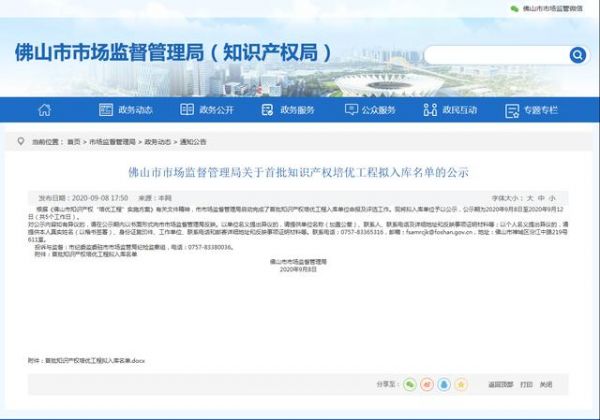Screen dimensions: 600x420
Task: Go to 市场监督管理局 in the breadcrumb
Action: 112,142
